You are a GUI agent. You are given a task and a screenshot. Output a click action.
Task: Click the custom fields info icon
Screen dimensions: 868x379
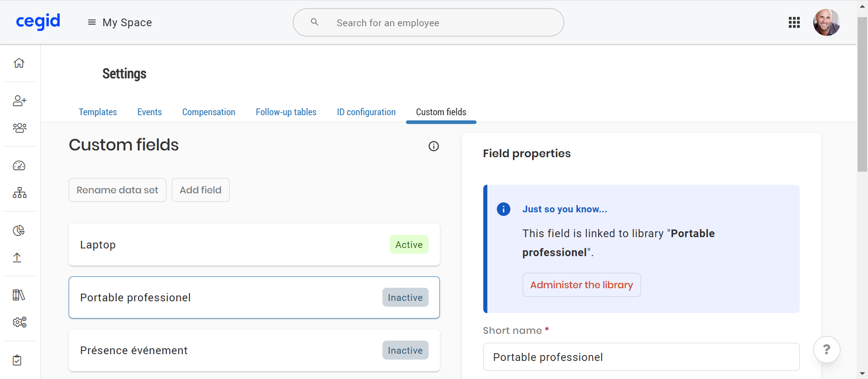click(434, 146)
